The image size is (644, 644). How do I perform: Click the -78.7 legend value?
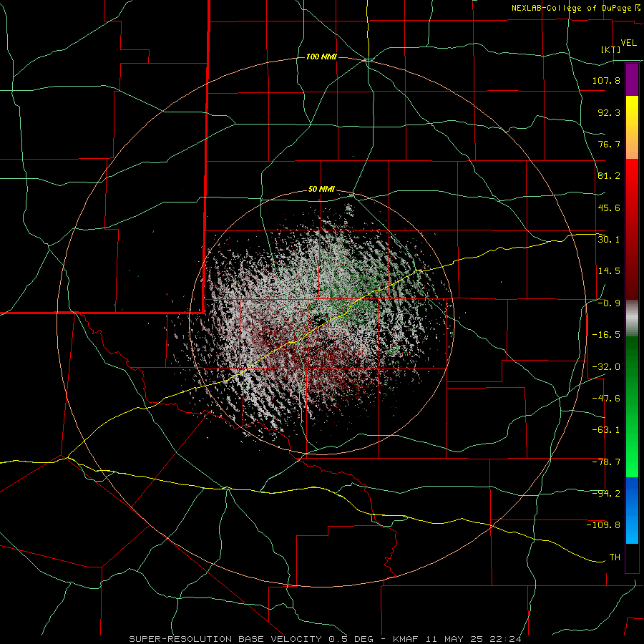(606, 462)
